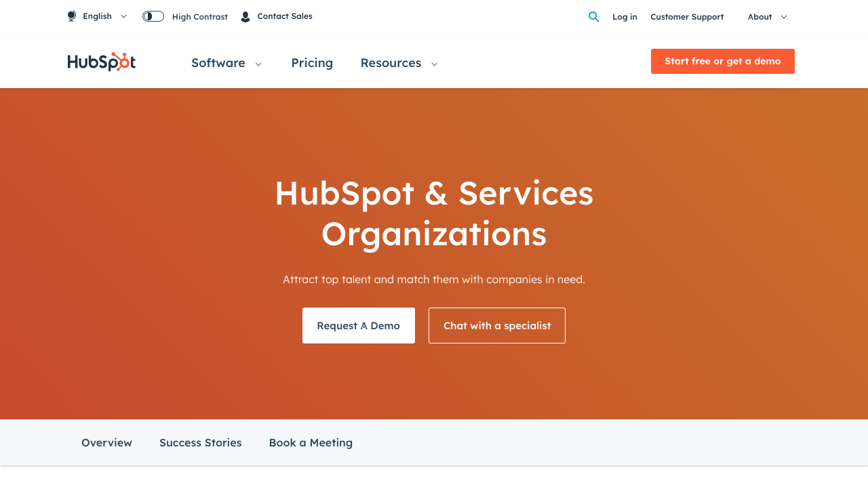Open the search magnifier icon
Image resolution: width=868 pixels, height=481 pixels.
tap(593, 17)
